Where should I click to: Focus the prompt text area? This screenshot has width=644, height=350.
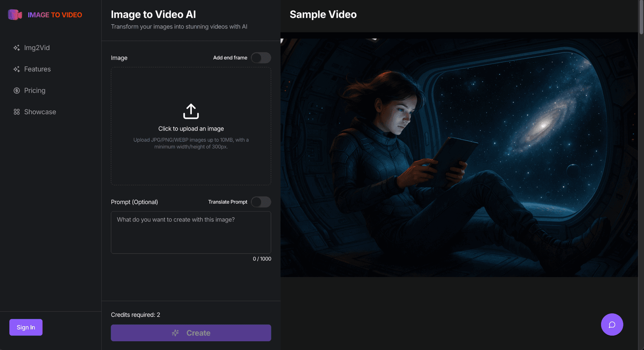[191, 232]
